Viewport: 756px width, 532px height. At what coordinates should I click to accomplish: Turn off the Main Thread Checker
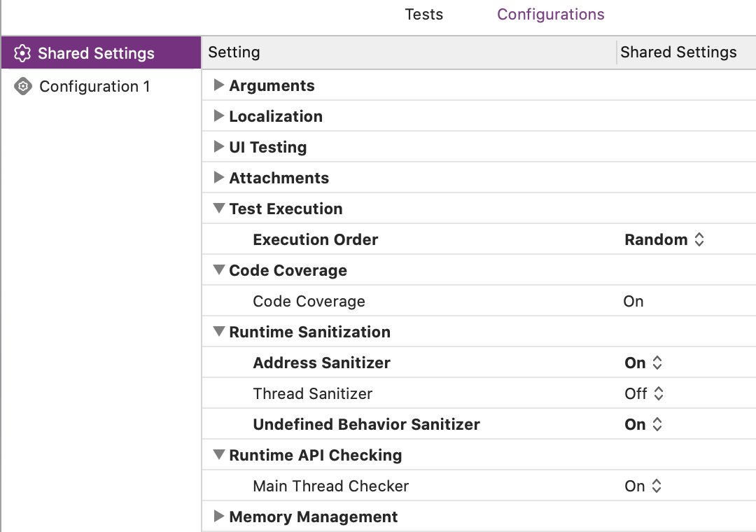(643, 485)
